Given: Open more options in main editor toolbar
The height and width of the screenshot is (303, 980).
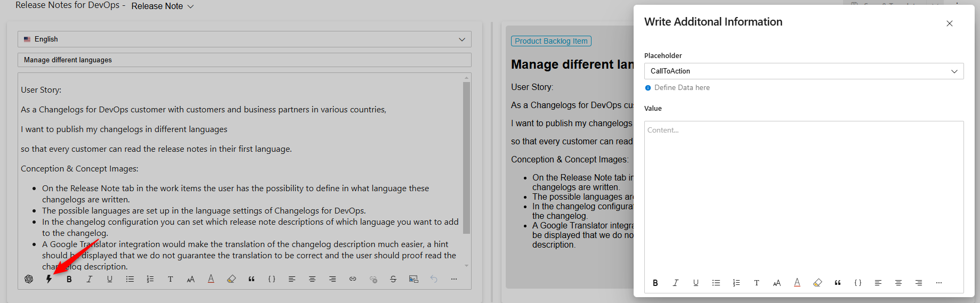Looking at the screenshot, I should pos(454,279).
